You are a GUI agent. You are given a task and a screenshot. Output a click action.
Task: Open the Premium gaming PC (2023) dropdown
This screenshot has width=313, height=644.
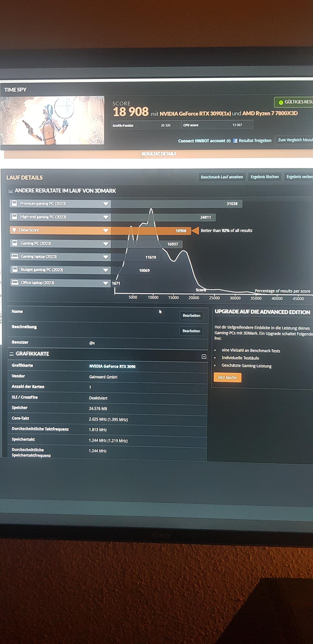[x=106, y=204]
